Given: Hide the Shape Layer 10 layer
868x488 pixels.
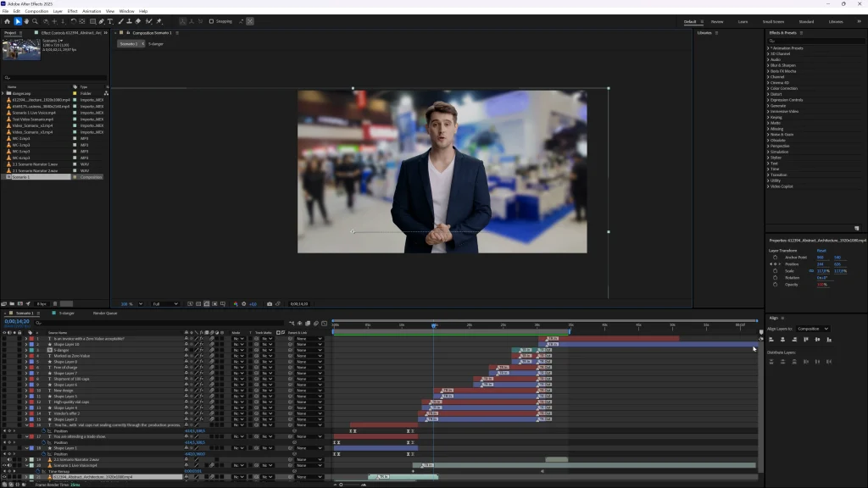Looking at the screenshot, I should (x=3, y=345).
